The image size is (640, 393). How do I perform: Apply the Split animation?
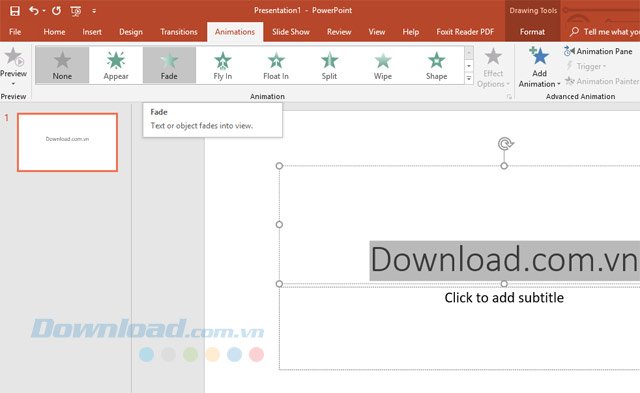pos(329,65)
